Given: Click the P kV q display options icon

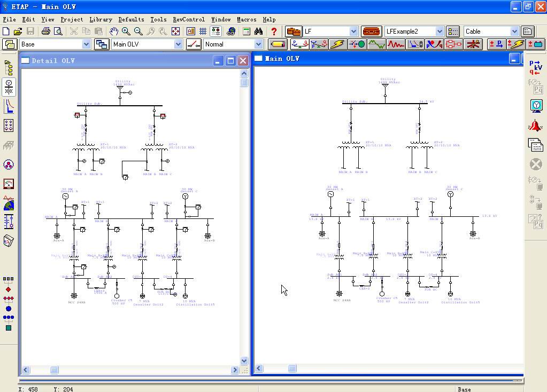Looking at the screenshot, I should point(536,68).
